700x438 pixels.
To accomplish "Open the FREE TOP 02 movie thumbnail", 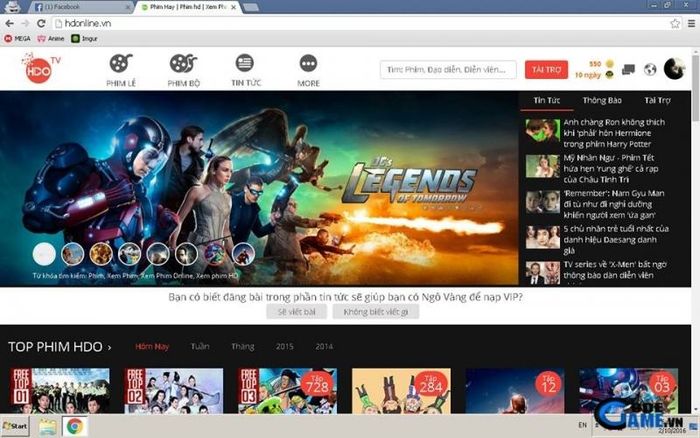I will (174, 391).
